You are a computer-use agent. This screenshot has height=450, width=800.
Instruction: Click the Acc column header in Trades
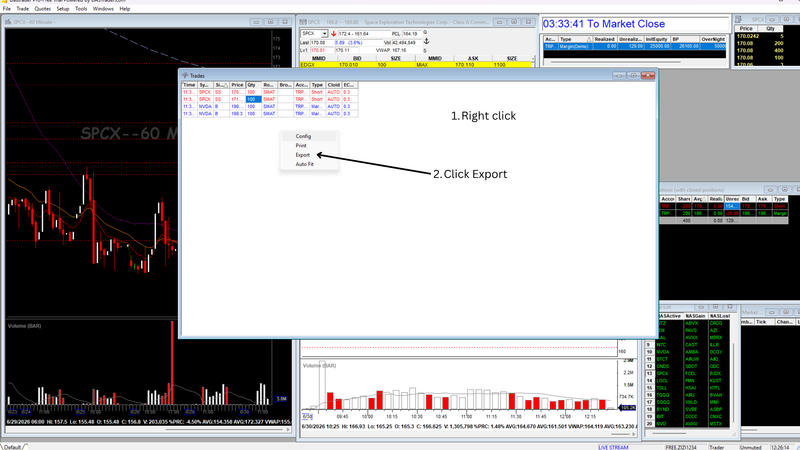click(302, 85)
